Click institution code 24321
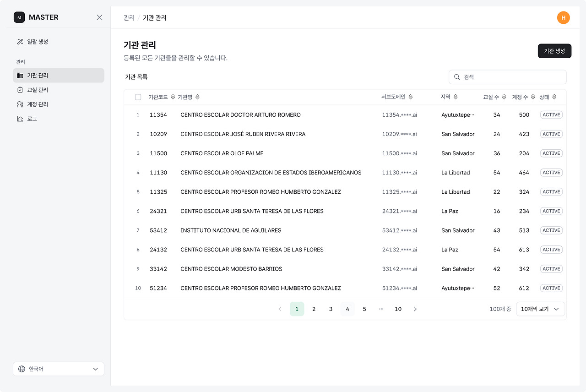The height and width of the screenshot is (392, 586). coord(158,211)
